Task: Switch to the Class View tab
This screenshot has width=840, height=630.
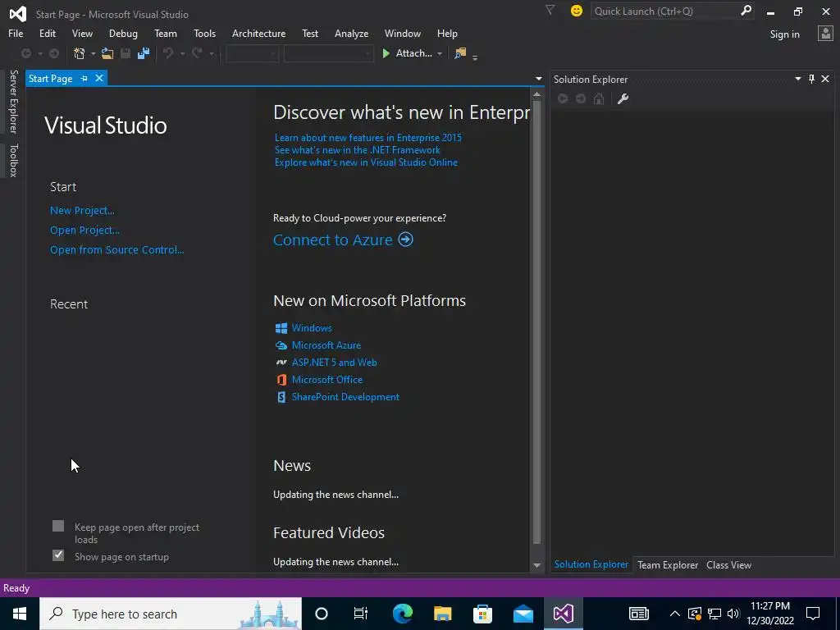Action: pos(728,564)
